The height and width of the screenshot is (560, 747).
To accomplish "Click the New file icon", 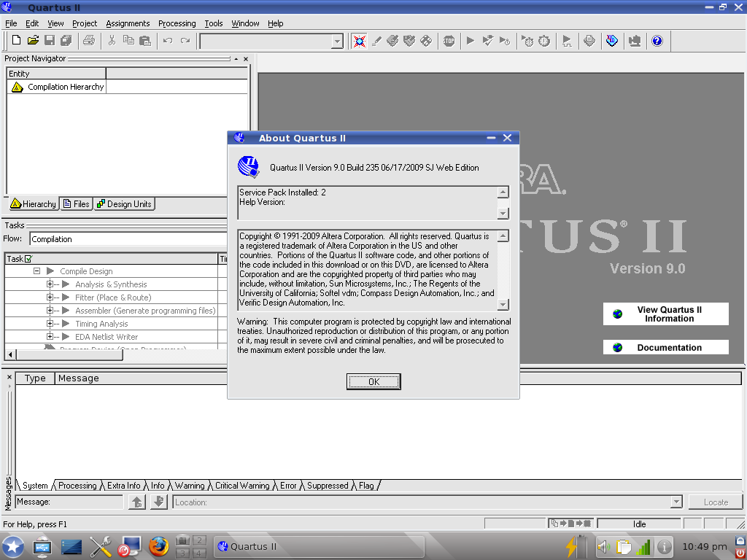I will coord(16,41).
